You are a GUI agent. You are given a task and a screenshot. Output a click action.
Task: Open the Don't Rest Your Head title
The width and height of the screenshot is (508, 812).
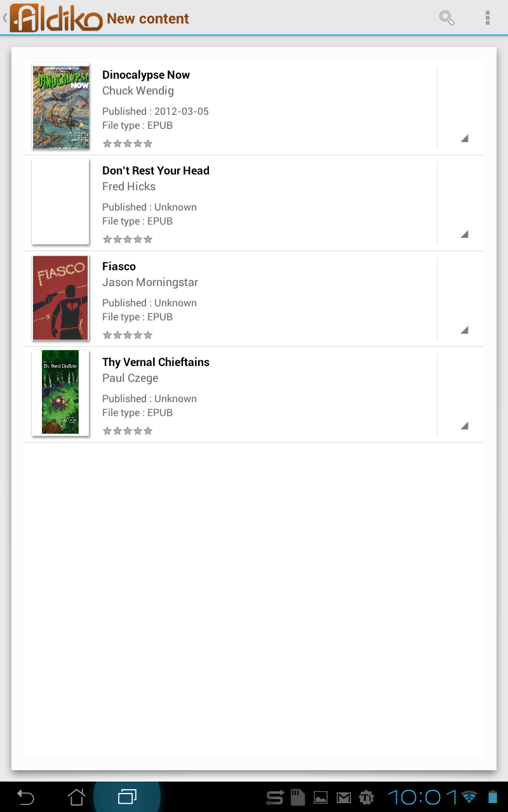[156, 171]
